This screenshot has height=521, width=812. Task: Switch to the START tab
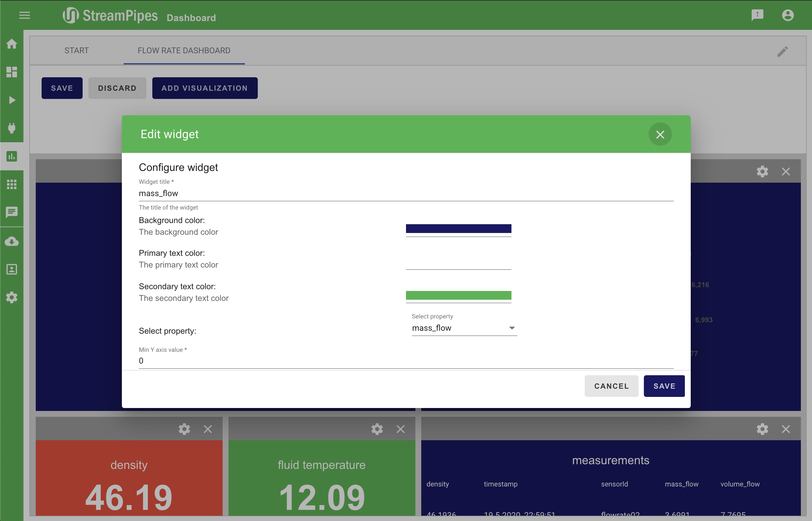click(76, 50)
